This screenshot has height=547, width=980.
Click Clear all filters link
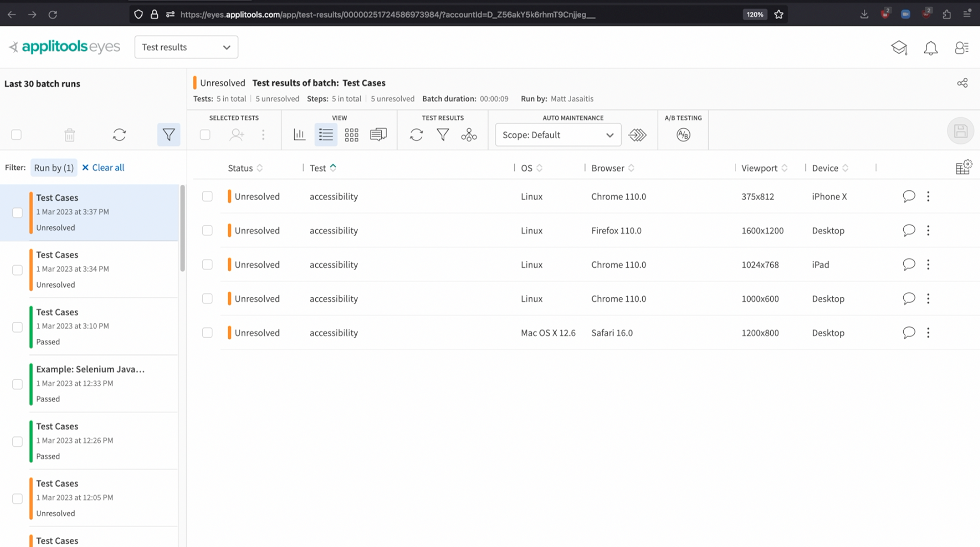[x=103, y=167]
